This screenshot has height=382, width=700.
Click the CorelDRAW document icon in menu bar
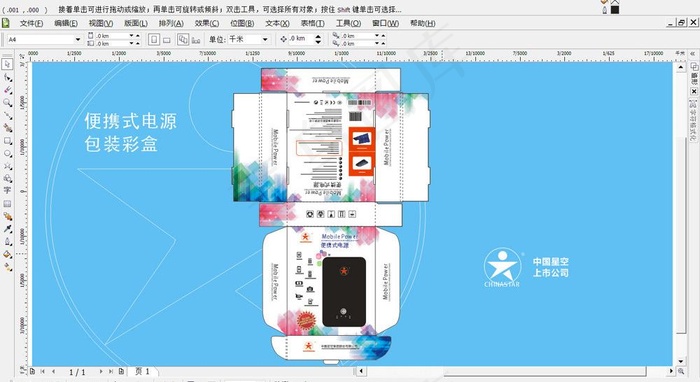[5, 23]
